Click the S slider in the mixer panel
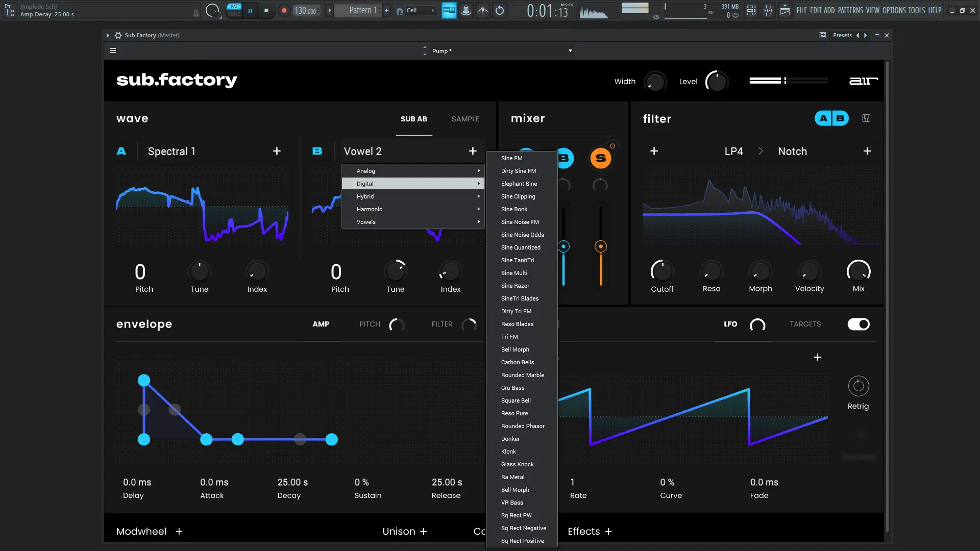The height and width of the screenshot is (551, 980). click(x=601, y=246)
